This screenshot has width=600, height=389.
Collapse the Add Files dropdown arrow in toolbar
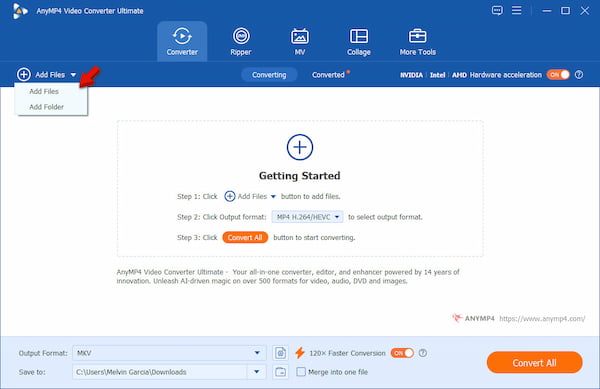pos(73,75)
